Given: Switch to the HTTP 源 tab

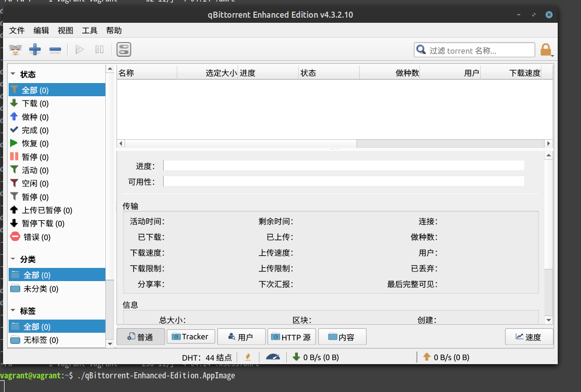Looking at the screenshot, I should coord(292,337).
